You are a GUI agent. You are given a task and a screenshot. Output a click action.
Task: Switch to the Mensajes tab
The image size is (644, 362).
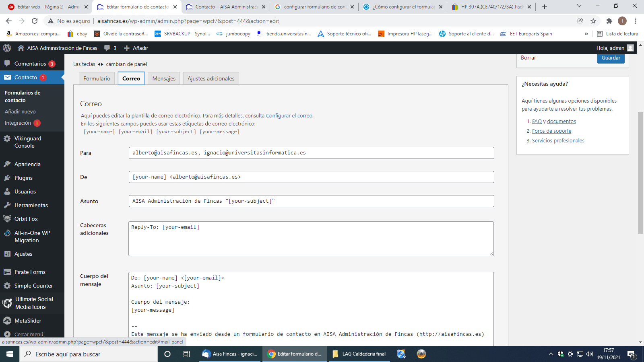point(164,78)
